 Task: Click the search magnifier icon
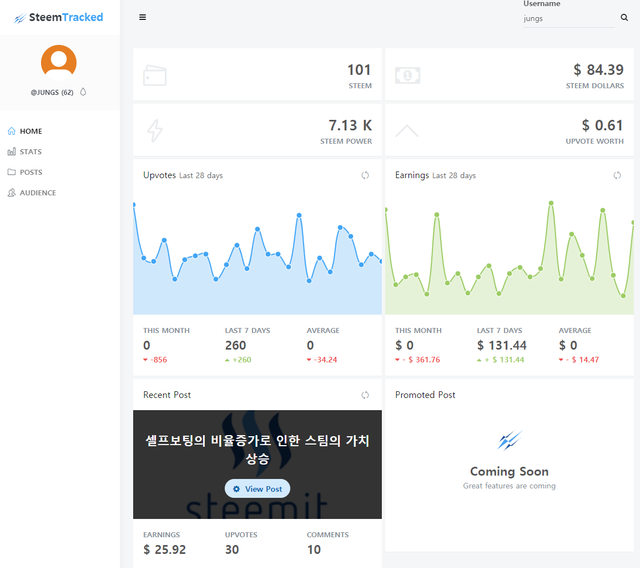(624, 18)
